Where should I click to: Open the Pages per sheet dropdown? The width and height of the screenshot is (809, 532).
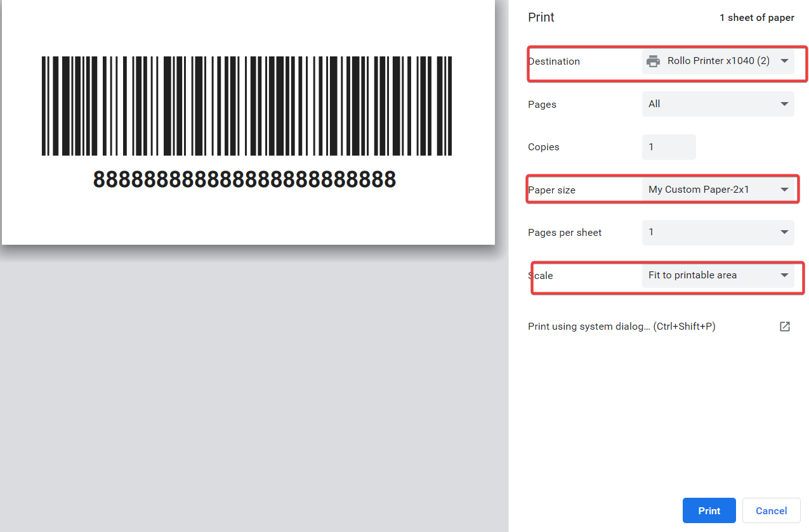click(x=718, y=232)
